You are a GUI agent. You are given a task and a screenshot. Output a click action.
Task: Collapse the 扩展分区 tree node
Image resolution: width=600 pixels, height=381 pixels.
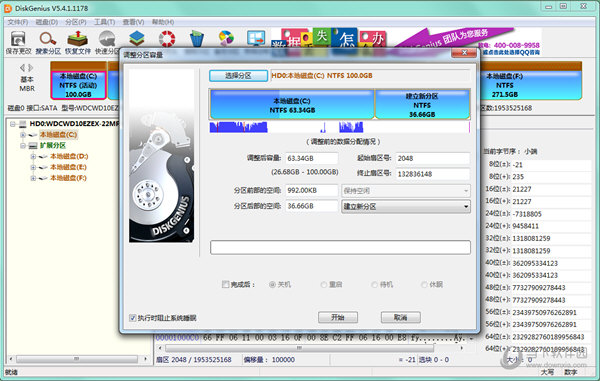(23, 146)
